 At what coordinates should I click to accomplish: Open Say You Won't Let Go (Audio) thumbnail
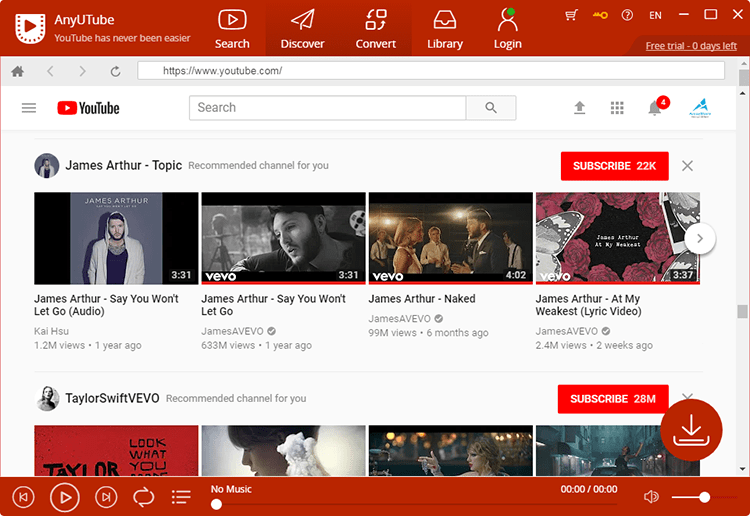[x=116, y=238]
